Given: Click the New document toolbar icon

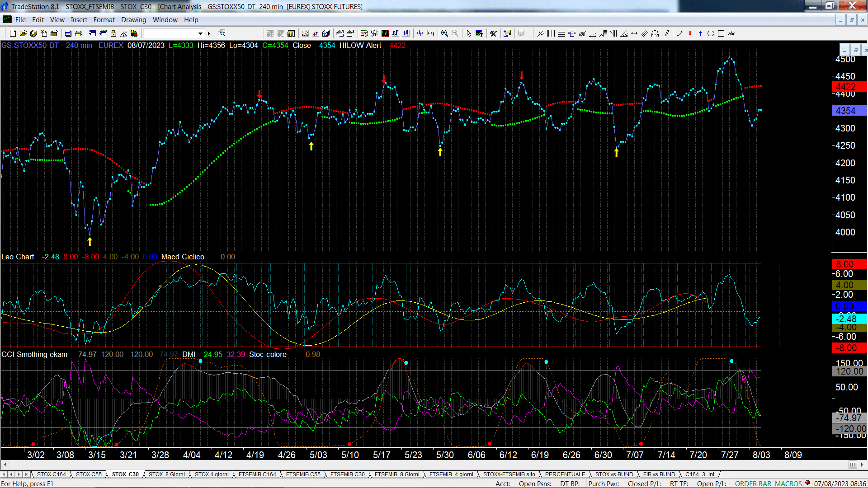Looking at the screenshot, I should point(13,33).
